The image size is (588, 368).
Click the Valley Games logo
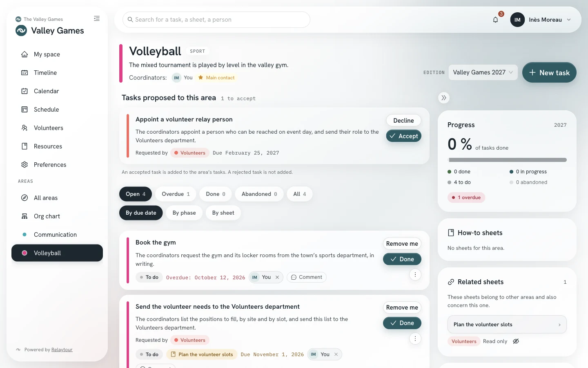point(21,31)
